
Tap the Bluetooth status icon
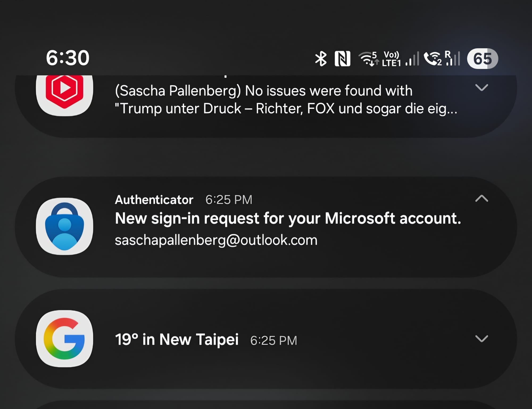point(321,59)
